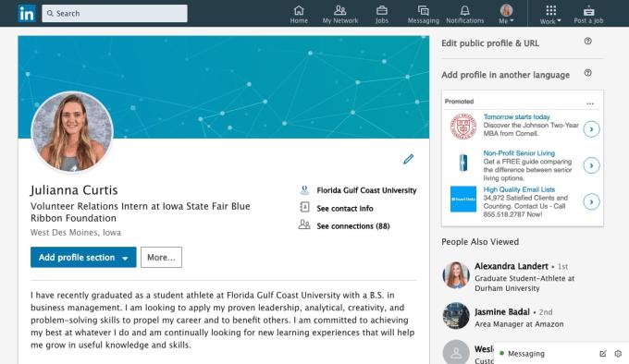
Task: Open Alexandra Landert's profile thumbnail
Action: click(456, 275)
